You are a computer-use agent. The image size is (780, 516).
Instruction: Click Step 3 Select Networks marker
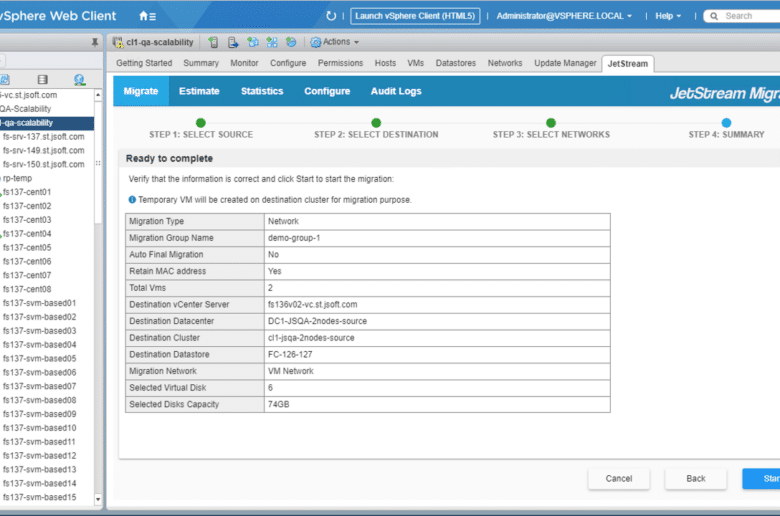[551, 123]
